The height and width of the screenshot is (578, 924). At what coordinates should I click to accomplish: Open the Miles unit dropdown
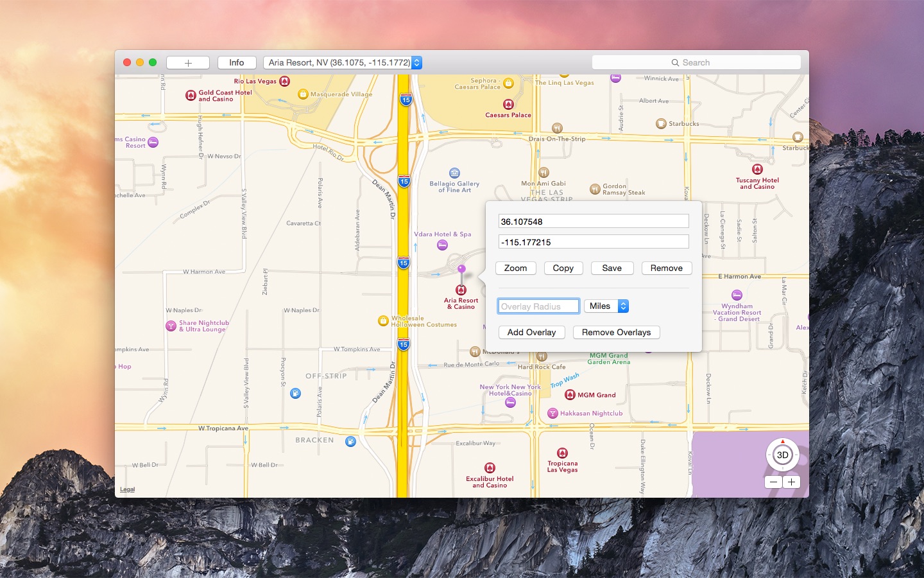606,306
